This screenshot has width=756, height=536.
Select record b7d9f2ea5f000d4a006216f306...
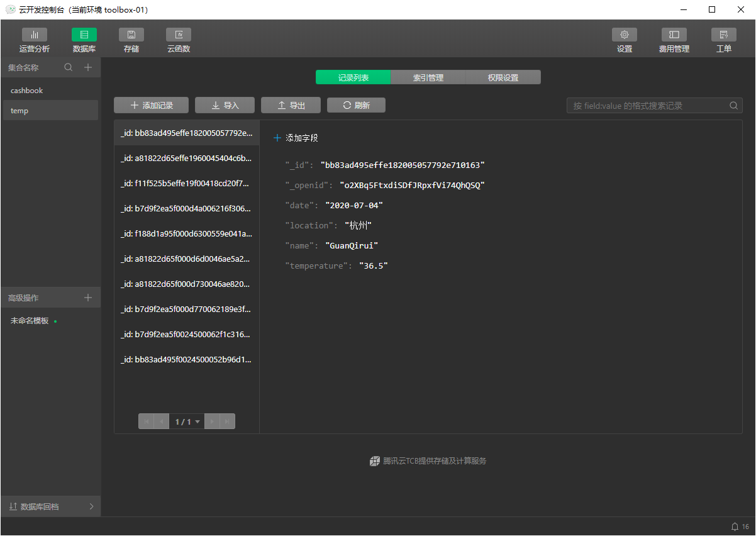coord(187,208)
